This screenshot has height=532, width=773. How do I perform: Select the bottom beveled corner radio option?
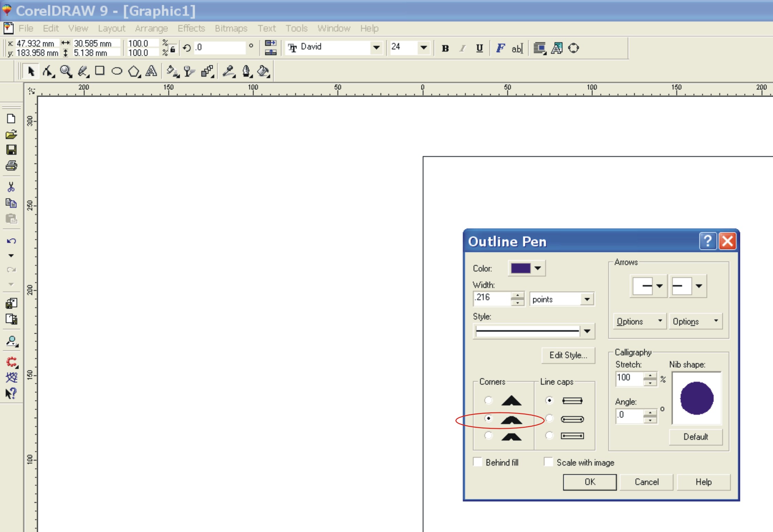tap(488, 436)
